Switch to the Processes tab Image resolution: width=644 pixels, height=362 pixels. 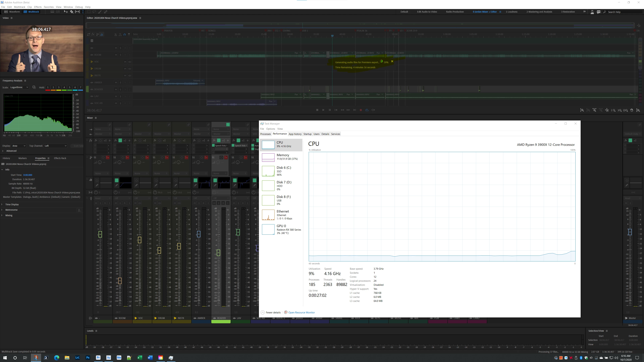click(x=265, y=134)
